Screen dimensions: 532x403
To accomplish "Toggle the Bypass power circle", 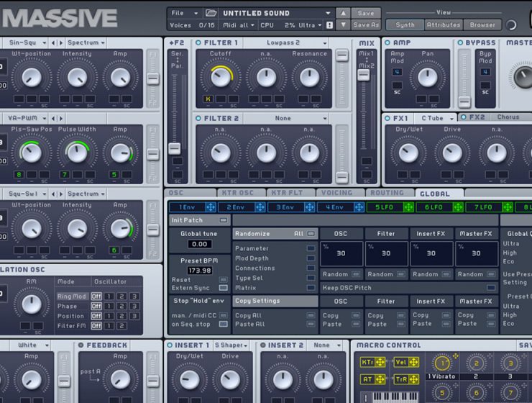I will pos(460,42).
